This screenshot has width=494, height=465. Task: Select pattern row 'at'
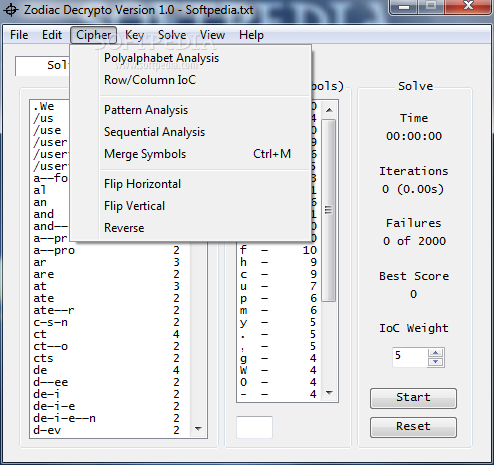point(110,286)
